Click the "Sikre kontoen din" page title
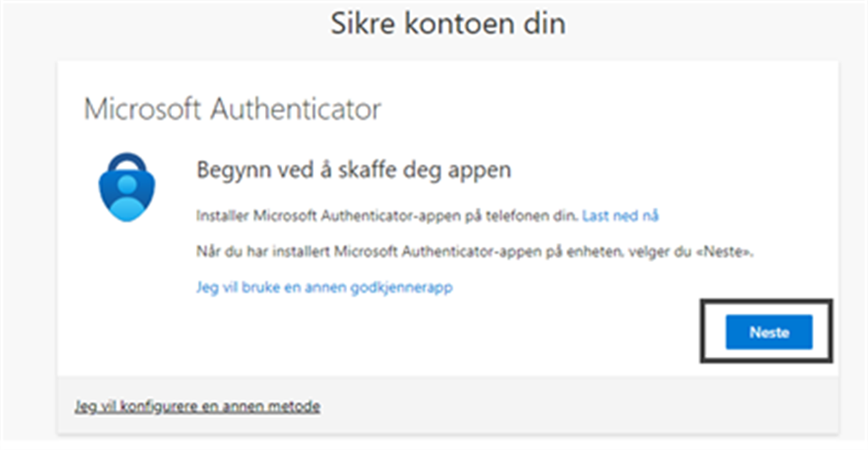This screenshot has width=868, height=450. pos(448,23)
